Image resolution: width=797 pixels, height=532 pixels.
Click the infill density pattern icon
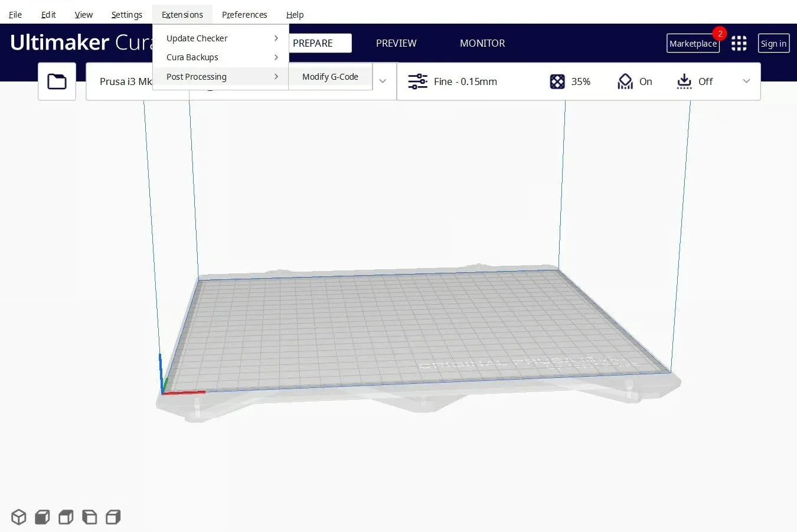click(x=557, y=81)
